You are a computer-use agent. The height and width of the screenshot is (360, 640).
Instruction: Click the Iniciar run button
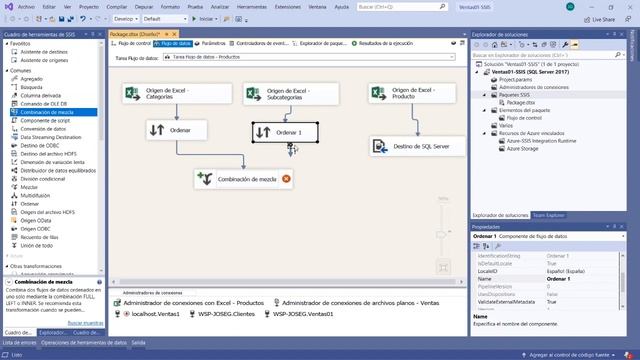(204, 19)
